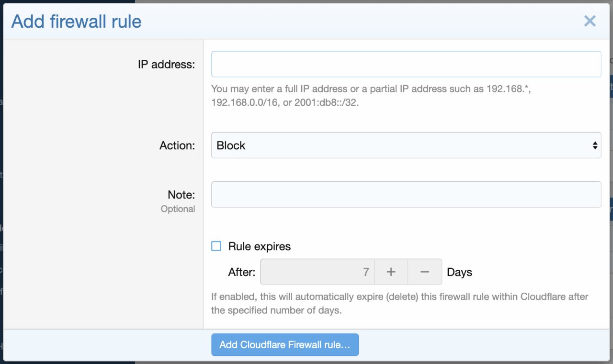Image resolution: width=613 pixels, height=364 pixels.
Task: Click the "Optional" hint under Note
Action: (x=178, y=209)
